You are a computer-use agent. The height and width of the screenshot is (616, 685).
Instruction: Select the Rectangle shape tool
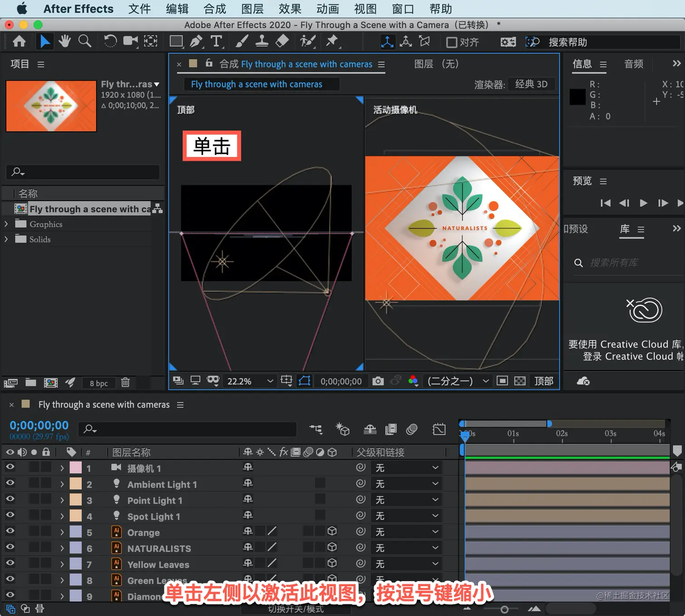(176, 42)
